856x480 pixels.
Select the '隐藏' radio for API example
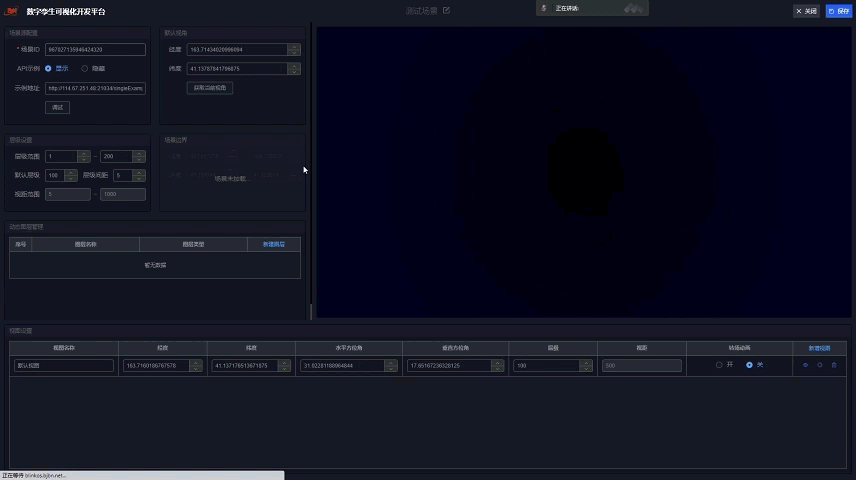point(85,68)
